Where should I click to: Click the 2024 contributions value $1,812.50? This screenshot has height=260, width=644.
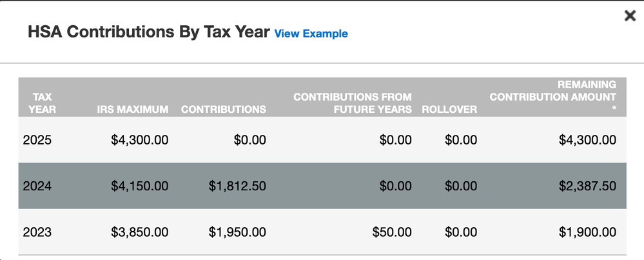click(237, 186)
